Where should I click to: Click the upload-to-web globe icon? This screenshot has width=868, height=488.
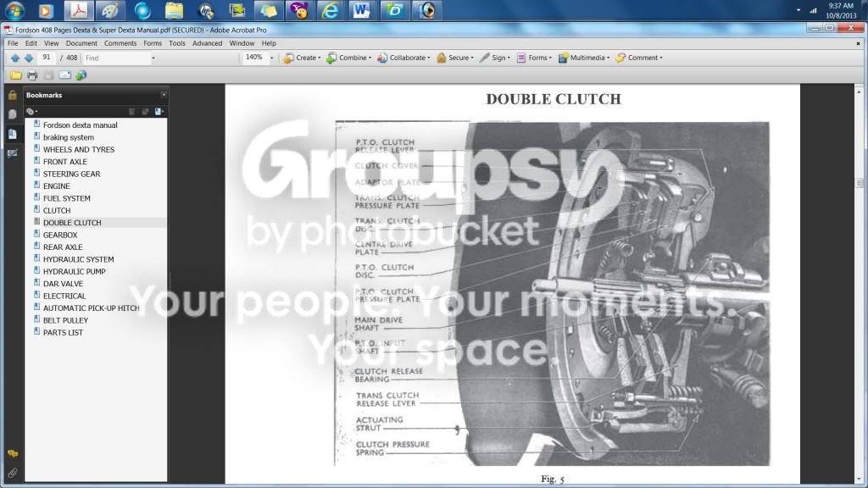click(81, 75)
